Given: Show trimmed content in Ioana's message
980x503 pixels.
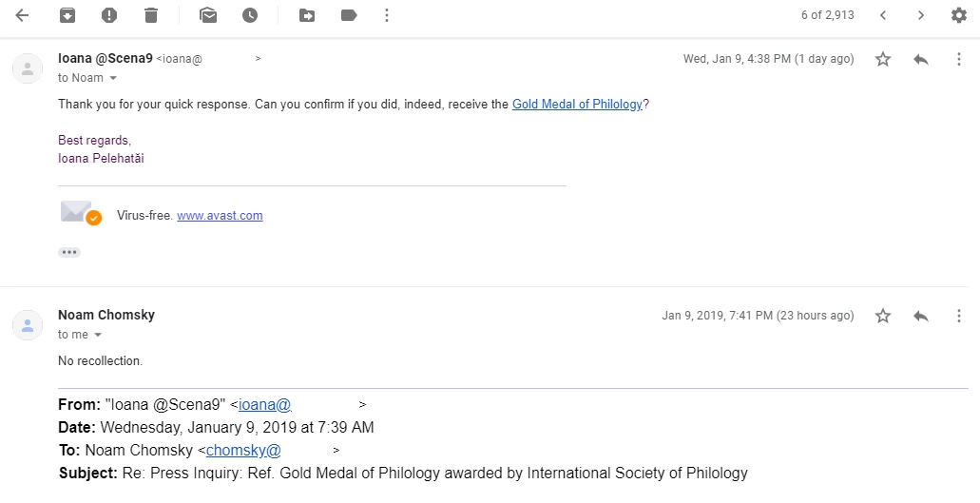Looking at the screenshot, I should tap(69, 253).
